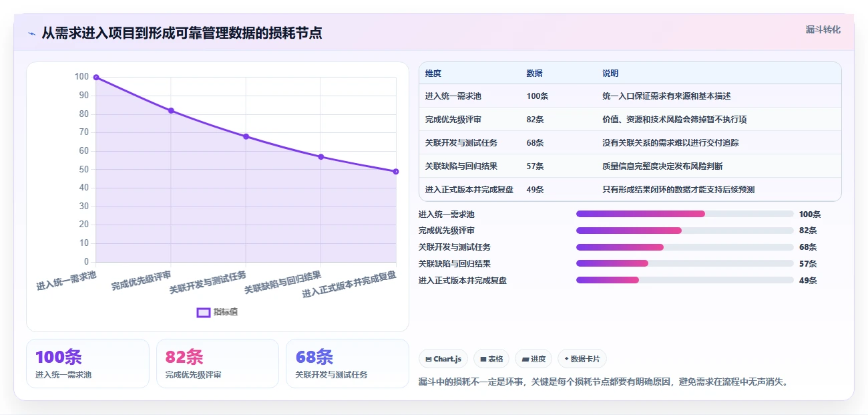Open the 82条 stat card
Viewport: 868px width, 415px height.
tap(218, 364)
